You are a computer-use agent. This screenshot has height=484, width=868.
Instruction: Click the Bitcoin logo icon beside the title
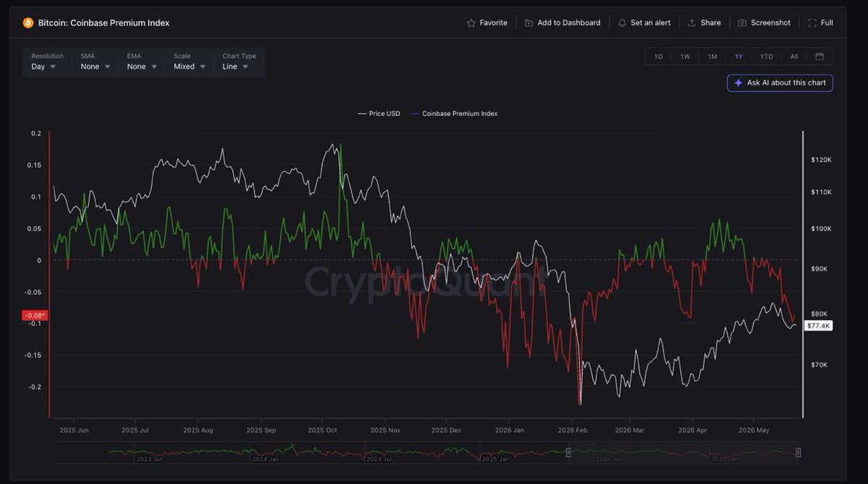[x=28, y=22]
